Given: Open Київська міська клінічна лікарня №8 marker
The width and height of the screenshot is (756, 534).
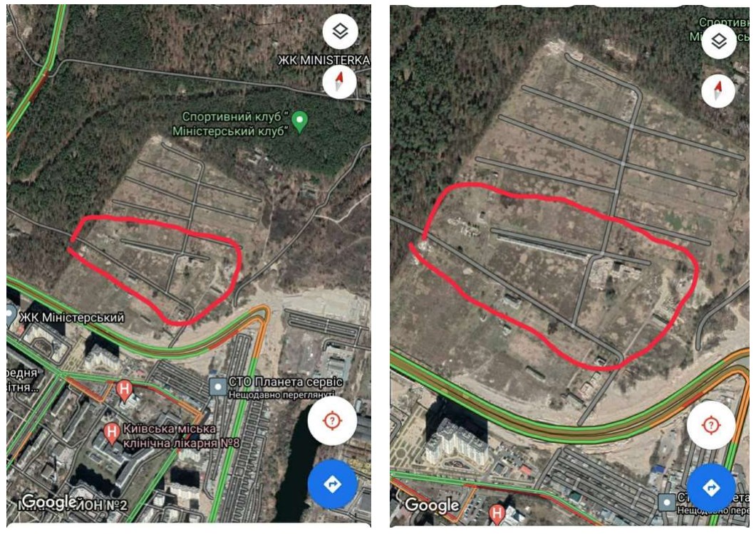Looking at the screenshot, I should pos(112,434).
